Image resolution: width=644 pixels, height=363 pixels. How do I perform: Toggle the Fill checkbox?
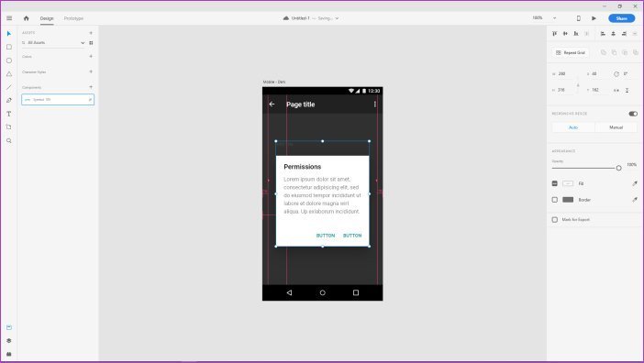[554, 183]
